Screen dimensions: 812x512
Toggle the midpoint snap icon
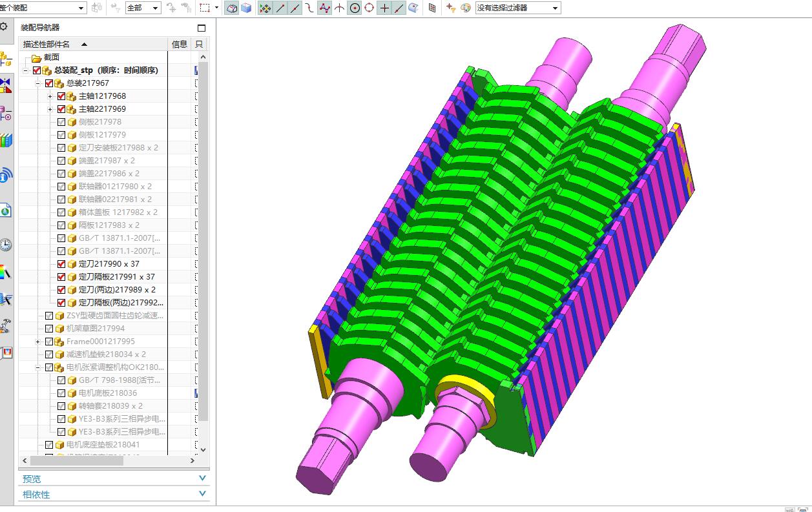tap(295, 8)
